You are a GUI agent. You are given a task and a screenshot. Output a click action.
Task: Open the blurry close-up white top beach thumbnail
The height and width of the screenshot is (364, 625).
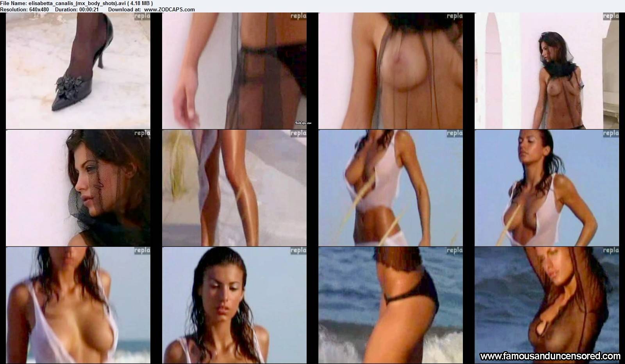[x=78, y=305]
